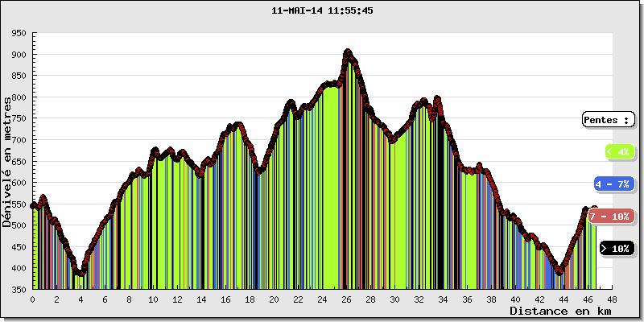Click the 2 km tick on the distance axis
Screen dimensions: 644x322
click(x=56, y=299)
